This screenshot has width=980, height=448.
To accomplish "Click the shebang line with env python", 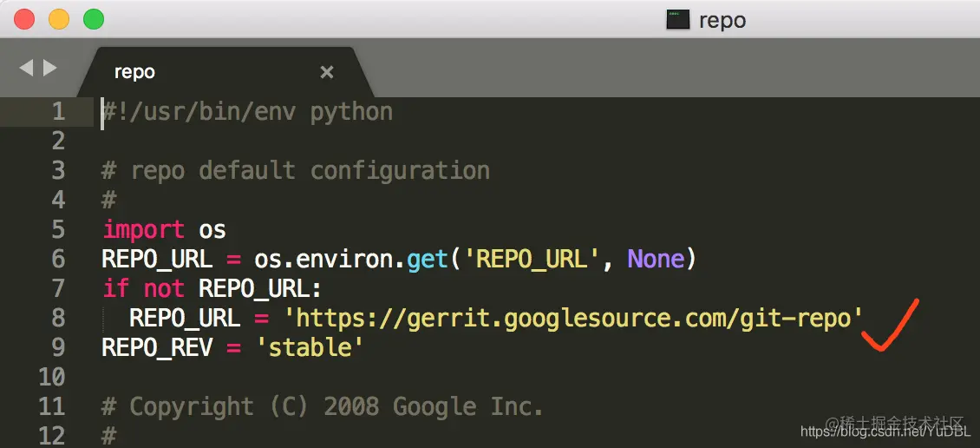I will coord(248,111).
